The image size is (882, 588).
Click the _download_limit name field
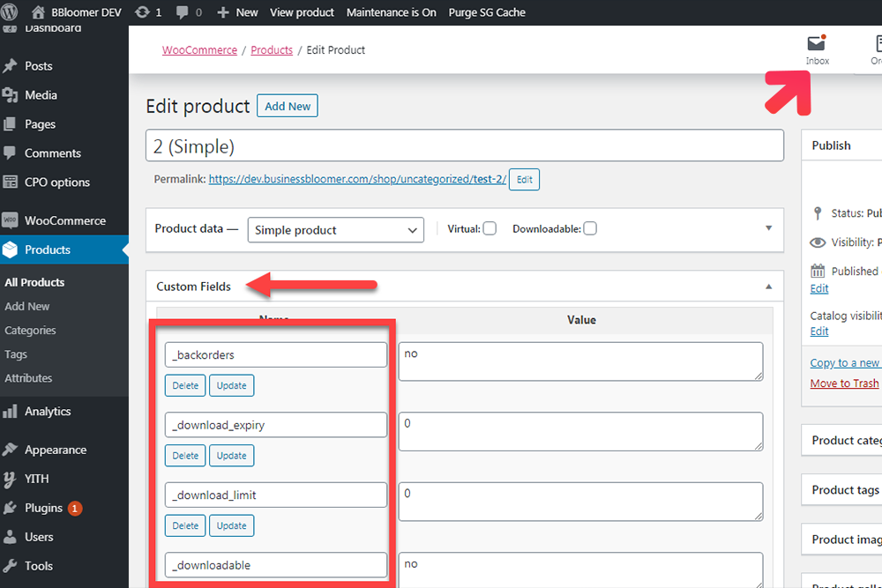pyautogui.click(x=275, y=495)
